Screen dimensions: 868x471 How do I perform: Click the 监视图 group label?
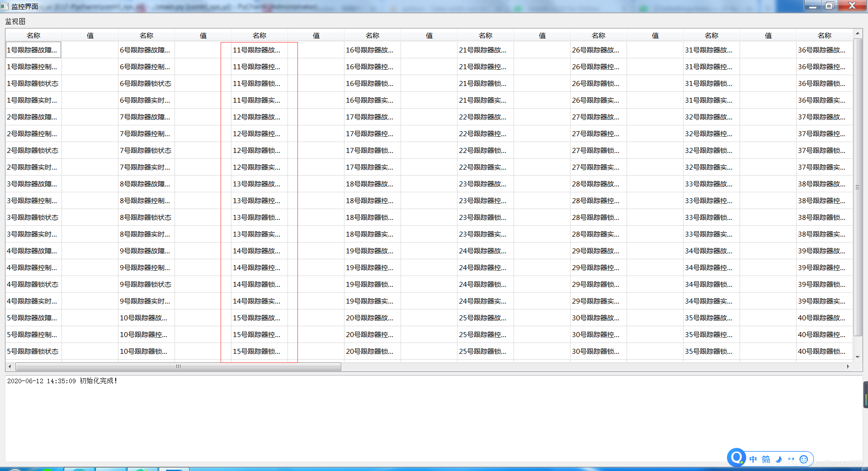pyautogui.click(x=15, y=21)
